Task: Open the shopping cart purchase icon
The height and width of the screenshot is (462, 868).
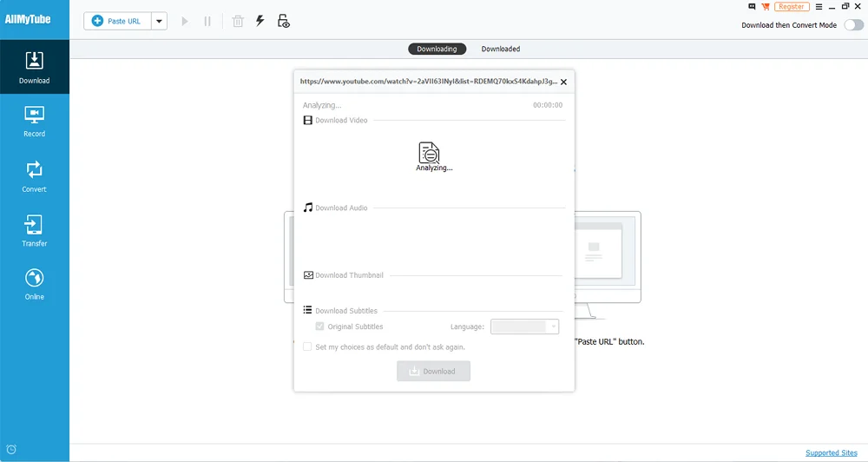Action: [x=765, y=7]
